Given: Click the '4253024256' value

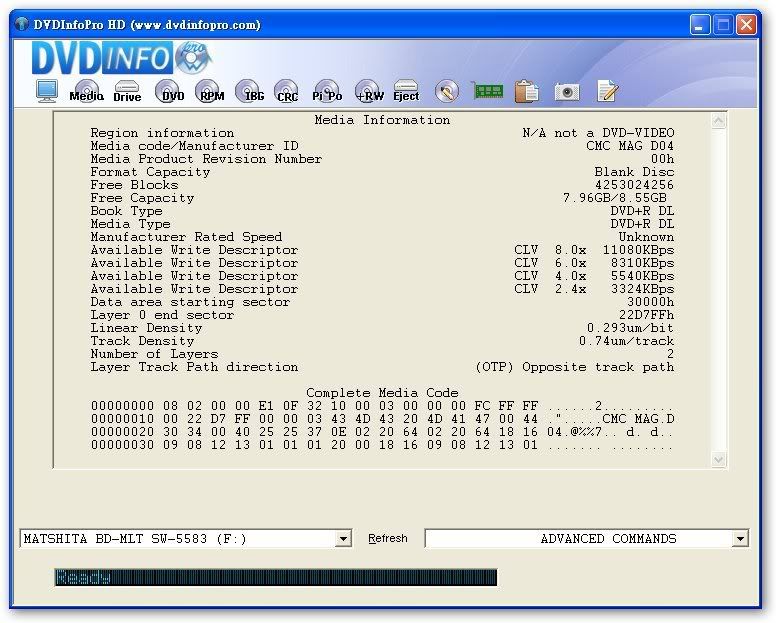Looking at the screenshot, I should [634, 185].
